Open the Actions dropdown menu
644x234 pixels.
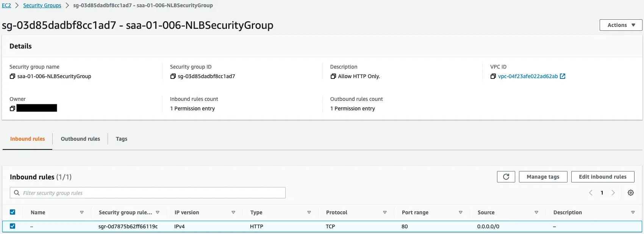tap(621, 25)
